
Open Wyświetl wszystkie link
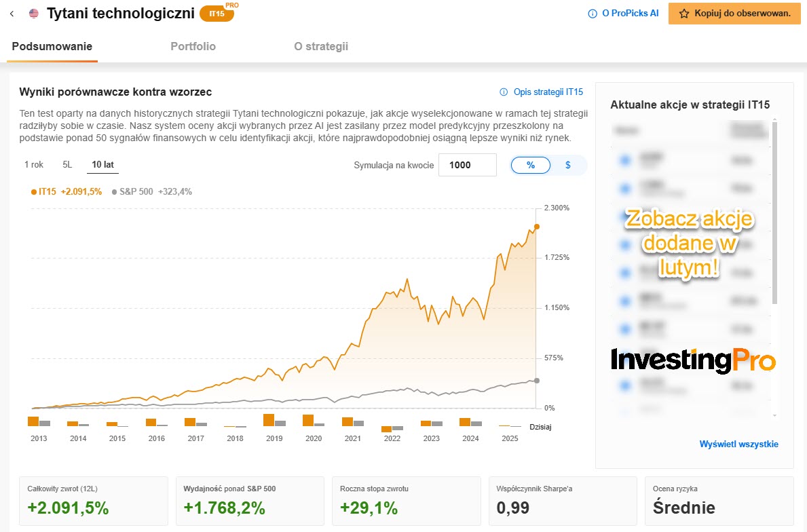738,444
